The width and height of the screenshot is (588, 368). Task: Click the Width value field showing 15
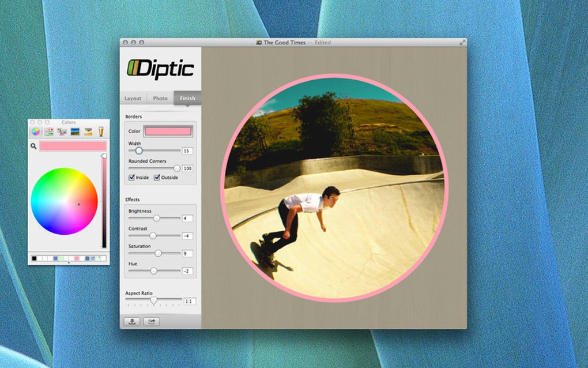click(x=187, y=151)
